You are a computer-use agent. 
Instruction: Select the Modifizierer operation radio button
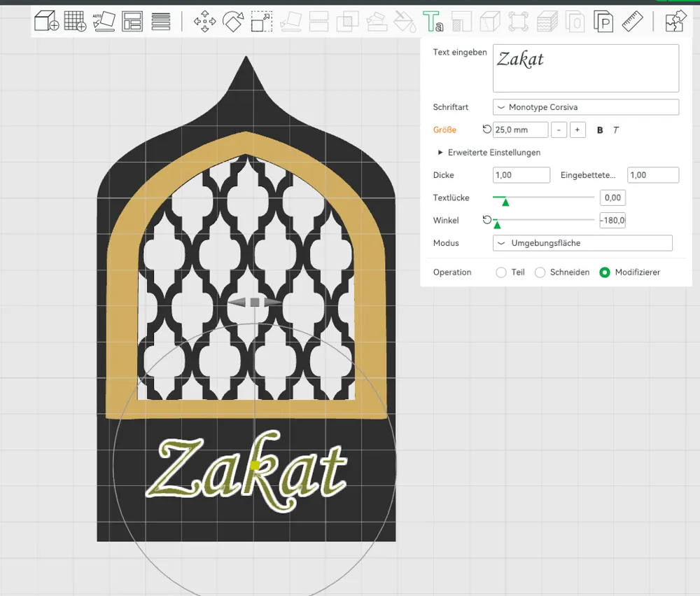click(x=605, y=272)
